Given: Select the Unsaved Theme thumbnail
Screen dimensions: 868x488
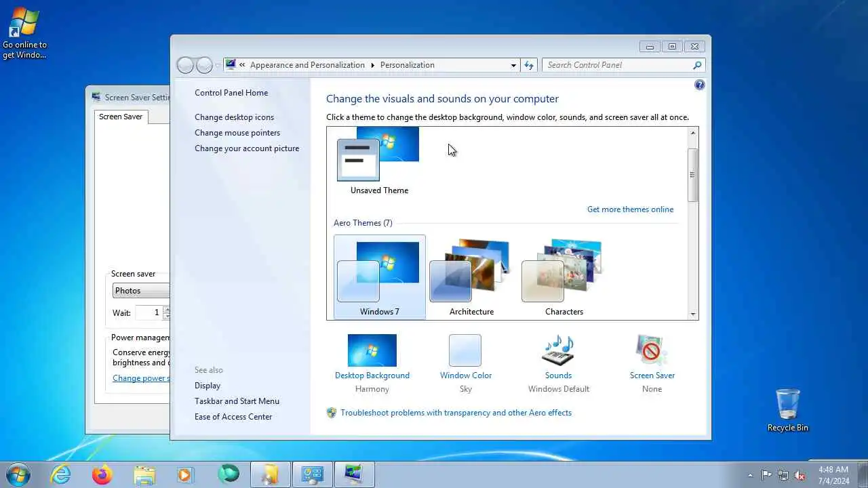Looking at the screenshot, I should (378, 155).
